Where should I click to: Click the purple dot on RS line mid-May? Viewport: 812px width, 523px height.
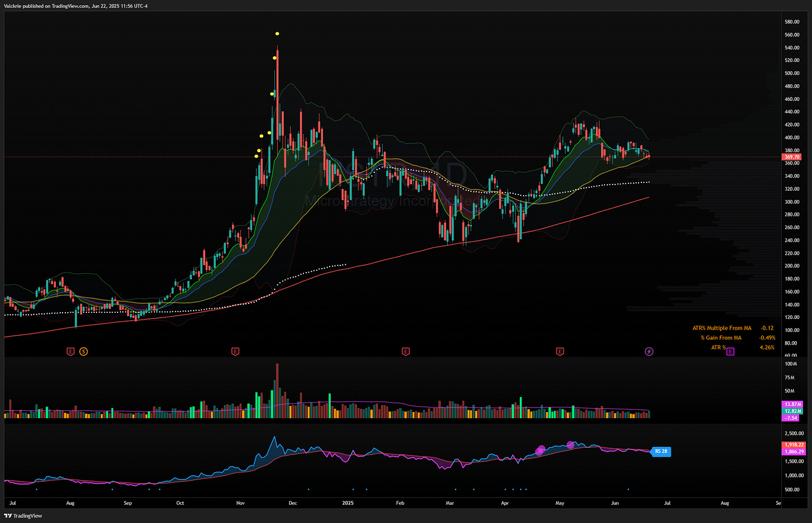click(570, 445)
